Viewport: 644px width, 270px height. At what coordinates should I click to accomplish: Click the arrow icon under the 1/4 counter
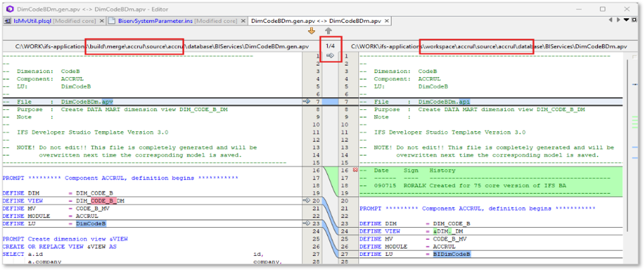click(330, 56)
